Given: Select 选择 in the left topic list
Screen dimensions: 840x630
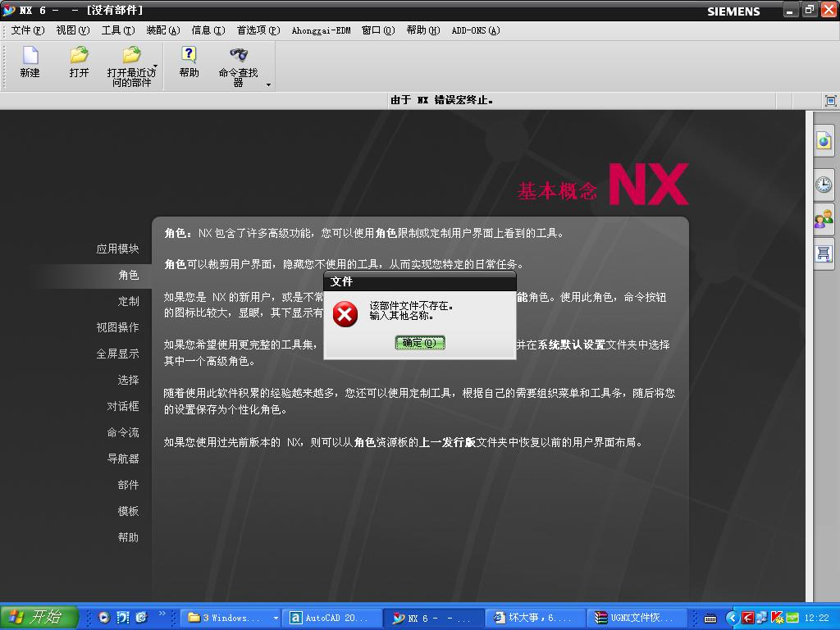Looking at the screenshot, I should pos(129,380).
